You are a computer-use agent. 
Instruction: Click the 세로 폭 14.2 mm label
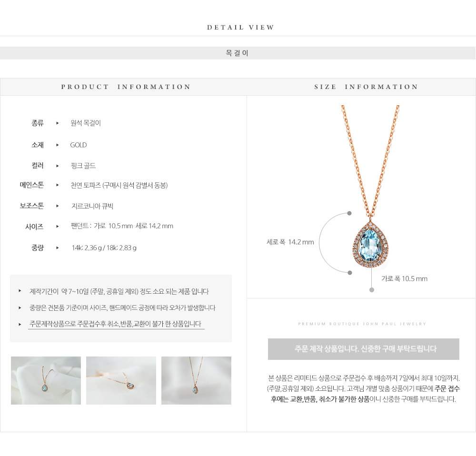click(290, 242)
